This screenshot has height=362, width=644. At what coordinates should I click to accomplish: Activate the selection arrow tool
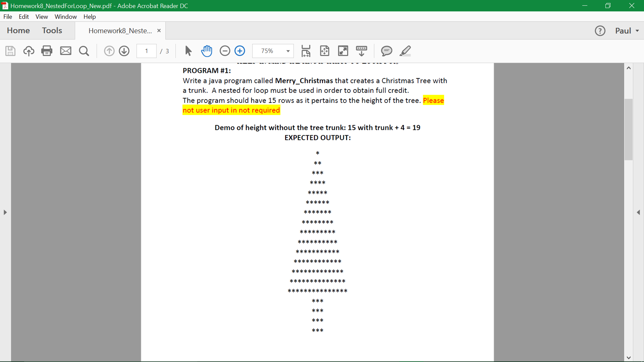point(188,51)
